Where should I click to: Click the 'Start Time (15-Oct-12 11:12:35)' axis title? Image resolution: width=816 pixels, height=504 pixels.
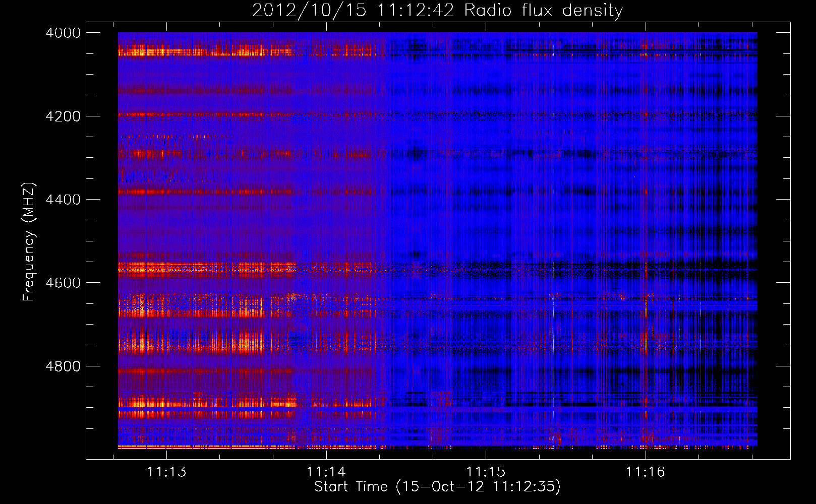pos(437,487)
